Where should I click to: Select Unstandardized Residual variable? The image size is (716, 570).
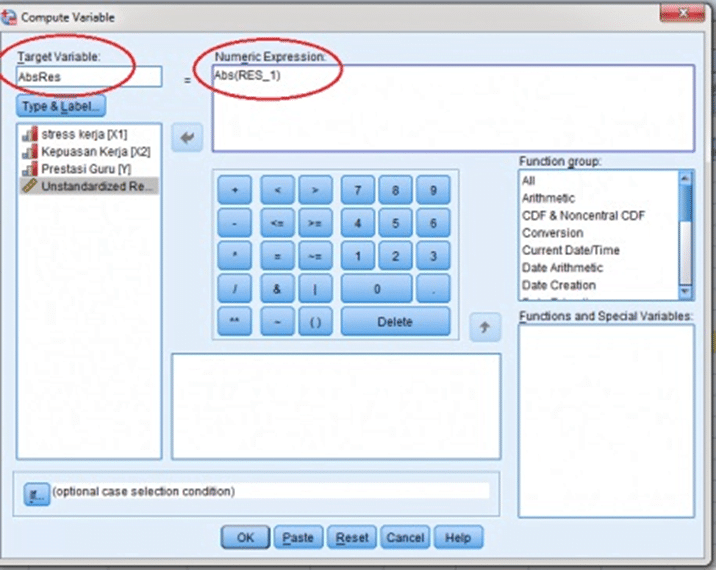click(89, 186)
